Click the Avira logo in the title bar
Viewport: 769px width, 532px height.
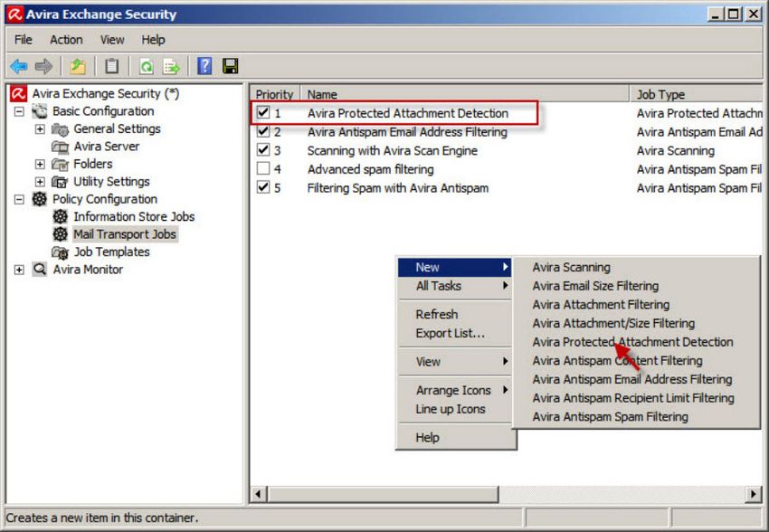tap(14, 14)
